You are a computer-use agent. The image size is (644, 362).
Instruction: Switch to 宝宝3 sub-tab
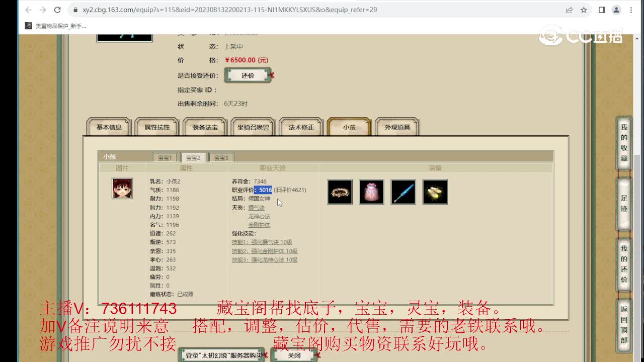[221, 157]
